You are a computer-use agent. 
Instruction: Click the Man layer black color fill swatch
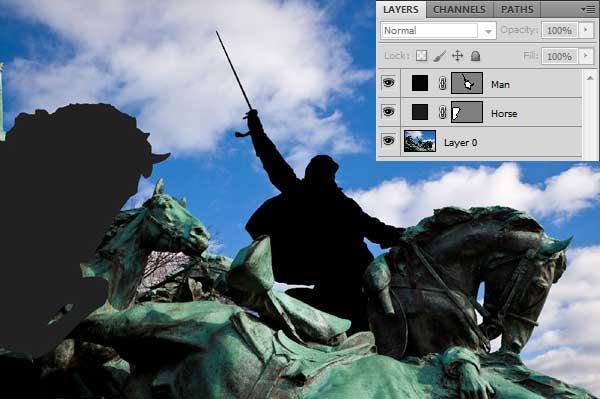click(x=420, y=83)
